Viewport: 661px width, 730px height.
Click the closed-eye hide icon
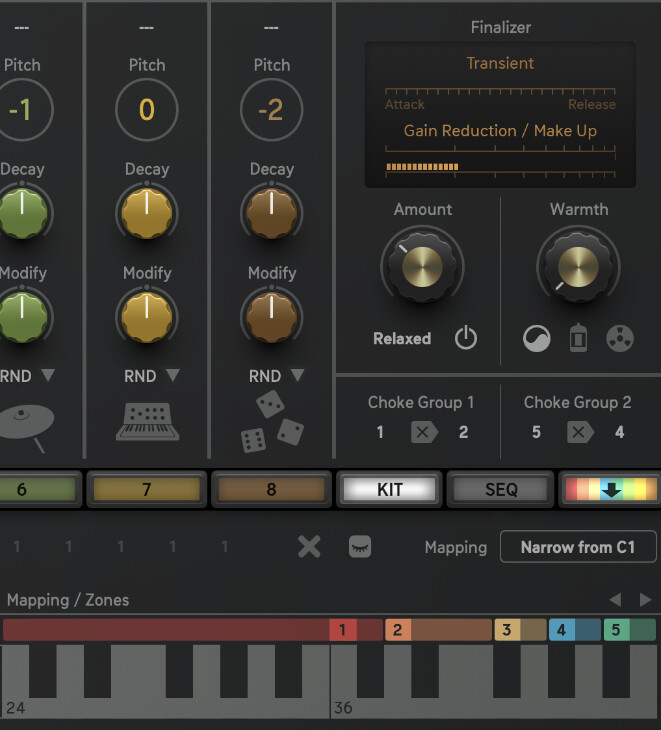click(x=360, y=547)
